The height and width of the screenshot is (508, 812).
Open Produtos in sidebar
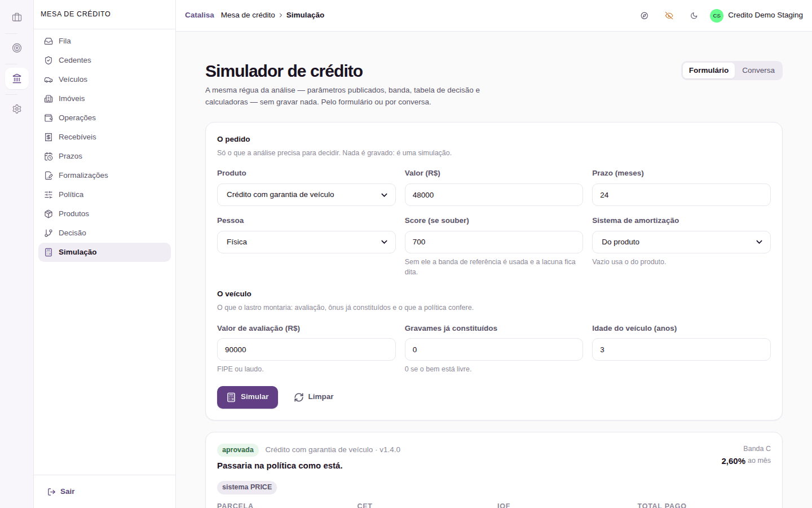point(104,214)
